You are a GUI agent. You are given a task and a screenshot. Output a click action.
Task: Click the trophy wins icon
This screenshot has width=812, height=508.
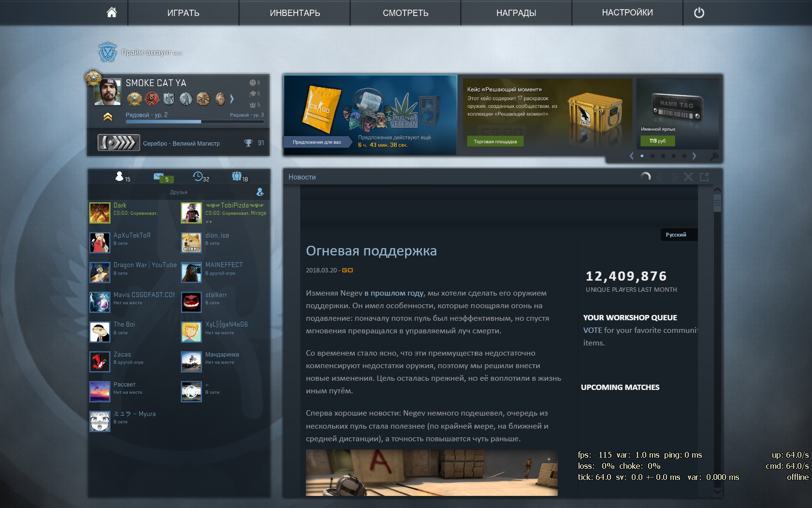click(x=248, y=143)
